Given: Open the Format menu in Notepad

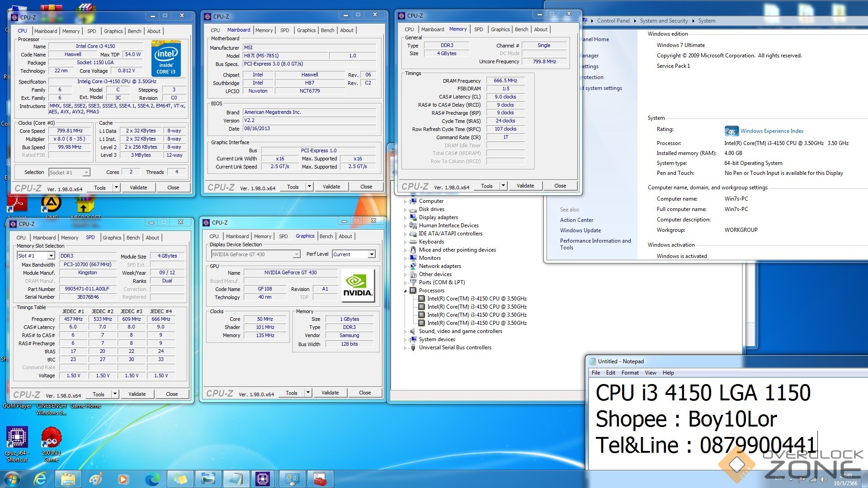Looking at the screenshot, I should [630, 373].
